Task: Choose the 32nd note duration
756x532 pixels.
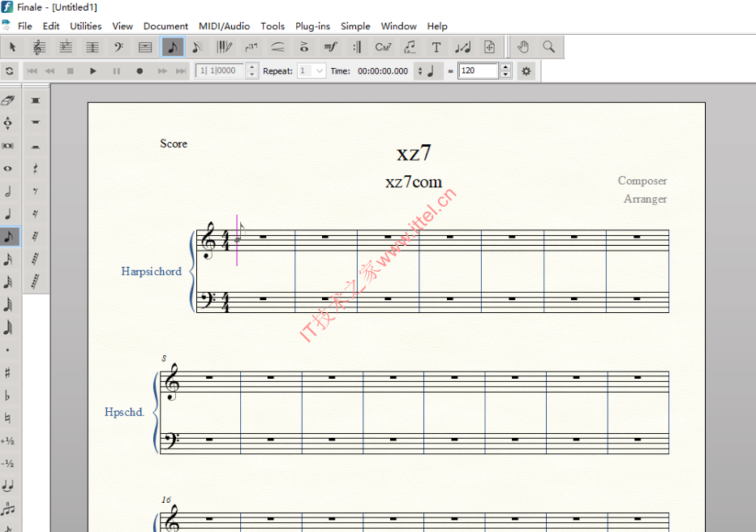Action: [x=8, y=282]
